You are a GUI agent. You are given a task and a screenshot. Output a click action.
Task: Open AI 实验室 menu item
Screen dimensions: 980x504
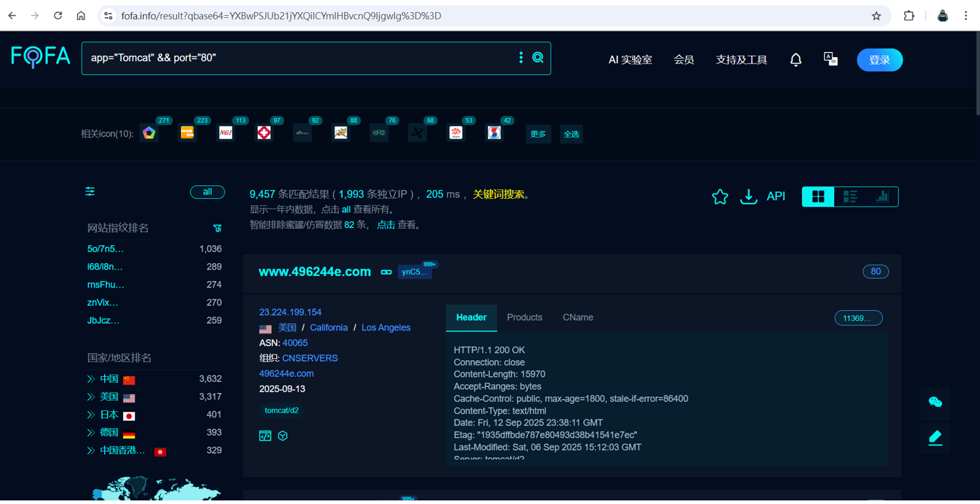tap(630, 60)
